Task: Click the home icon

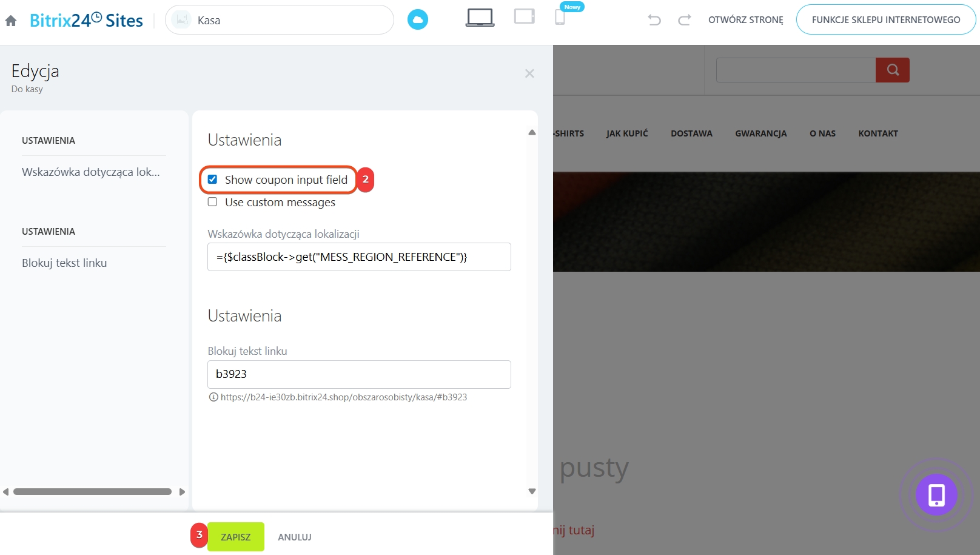Action: point(11,21)
